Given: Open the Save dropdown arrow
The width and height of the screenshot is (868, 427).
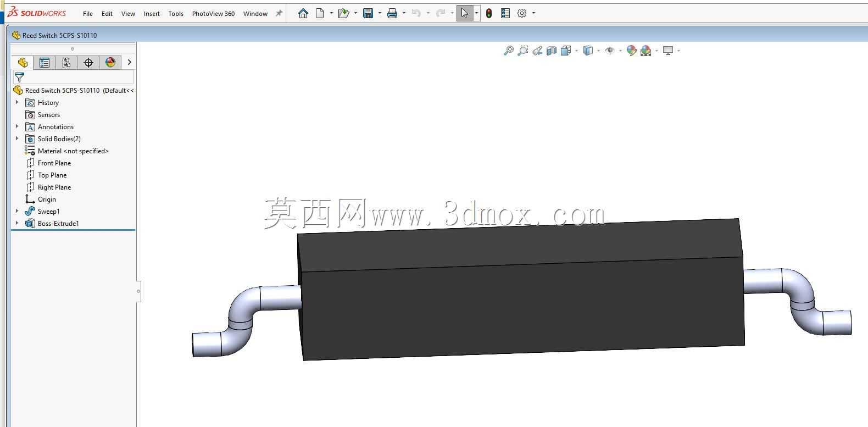Looking at the screenshot, I should [x=380, y=13].
